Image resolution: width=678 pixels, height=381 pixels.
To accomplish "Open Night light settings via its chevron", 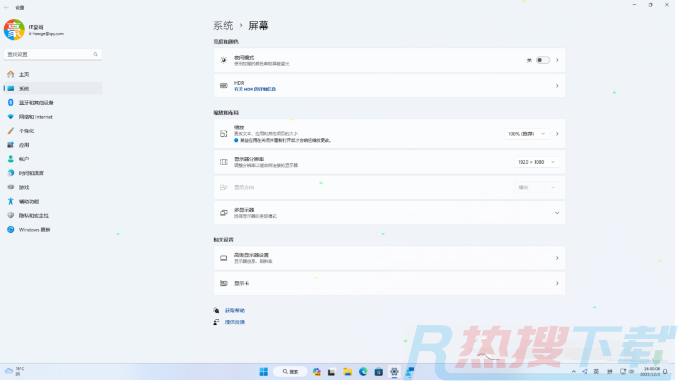I will [557, 60].
